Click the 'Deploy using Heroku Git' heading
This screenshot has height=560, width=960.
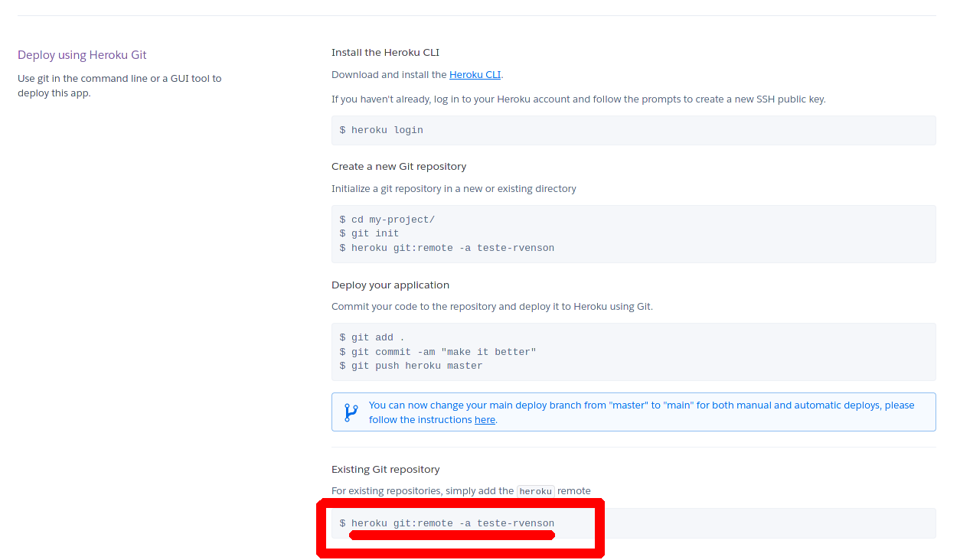pos(82,55)
